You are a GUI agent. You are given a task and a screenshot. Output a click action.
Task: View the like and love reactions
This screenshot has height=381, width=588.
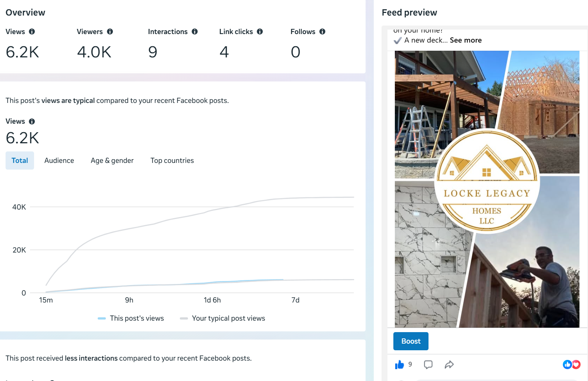571,365
